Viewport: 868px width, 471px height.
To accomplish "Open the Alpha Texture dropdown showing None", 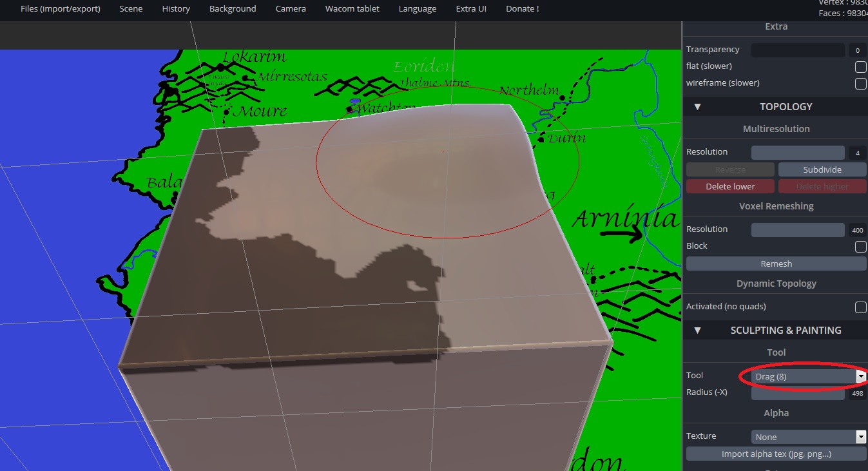I will 809,437.
